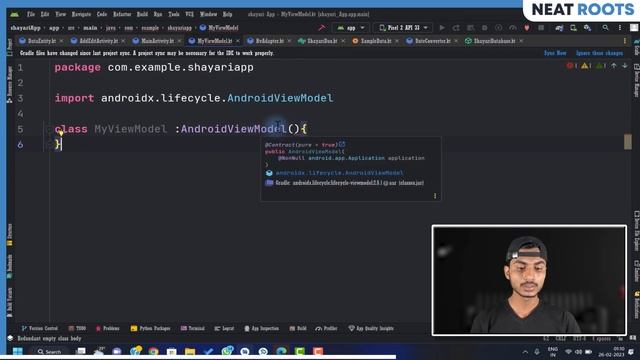The height and width of the screenshot is (360, 640).
Task: Open the Python Packages tool window
Action: pyautogui.click(x=150, y=328)
